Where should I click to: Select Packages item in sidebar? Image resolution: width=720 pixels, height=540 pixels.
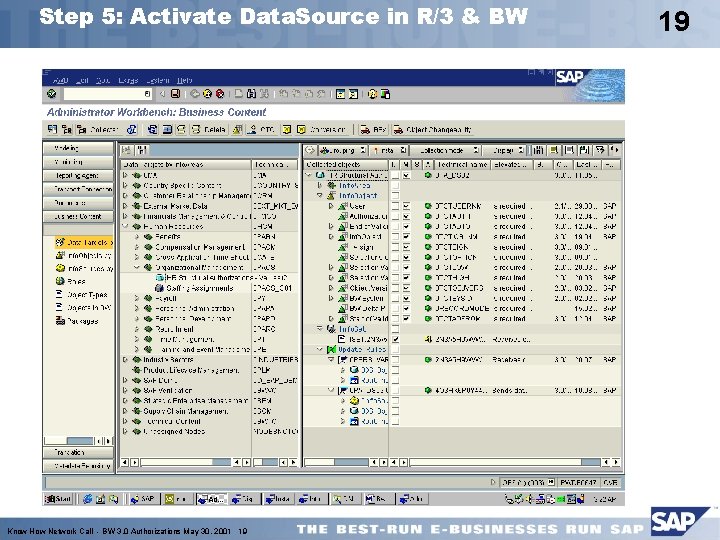click(77, 321)
